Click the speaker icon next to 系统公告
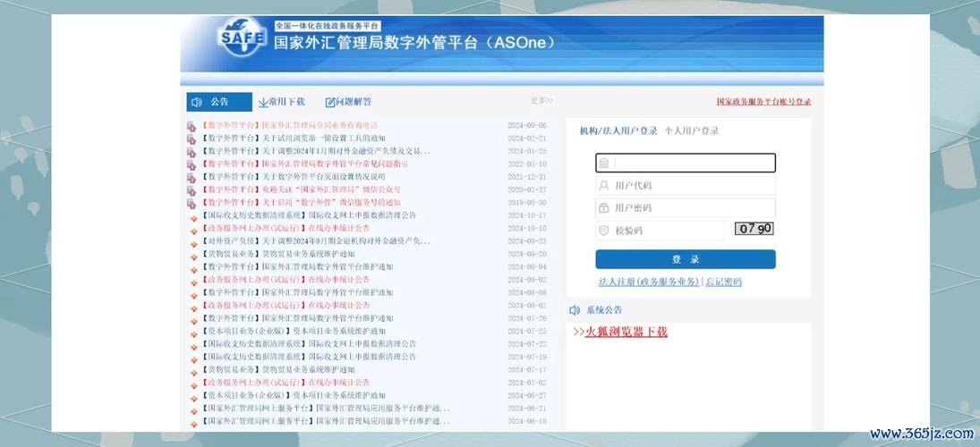 coord(575,310)
